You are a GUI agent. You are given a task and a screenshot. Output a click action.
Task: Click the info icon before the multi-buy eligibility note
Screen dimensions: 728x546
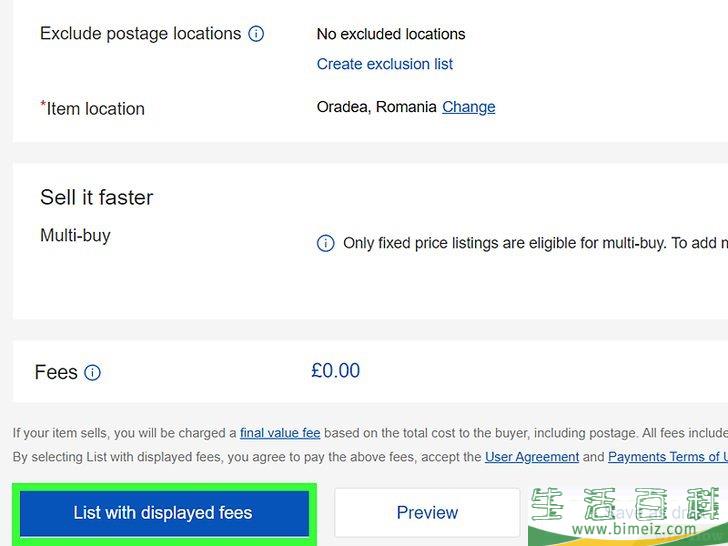pyautogui.click(x=325, y=243)
